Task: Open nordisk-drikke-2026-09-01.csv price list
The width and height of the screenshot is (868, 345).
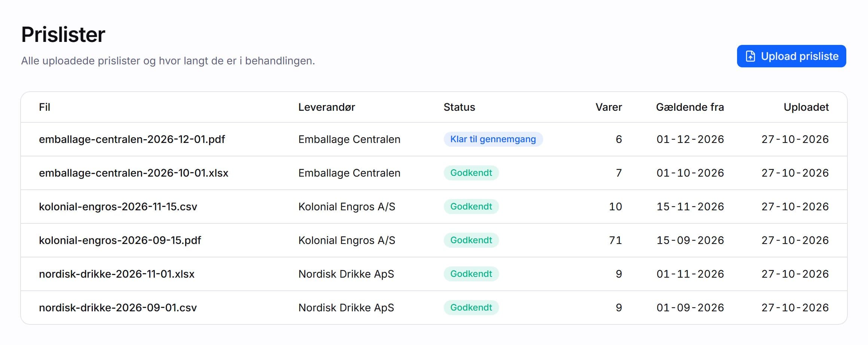Action: pos(434,308)
